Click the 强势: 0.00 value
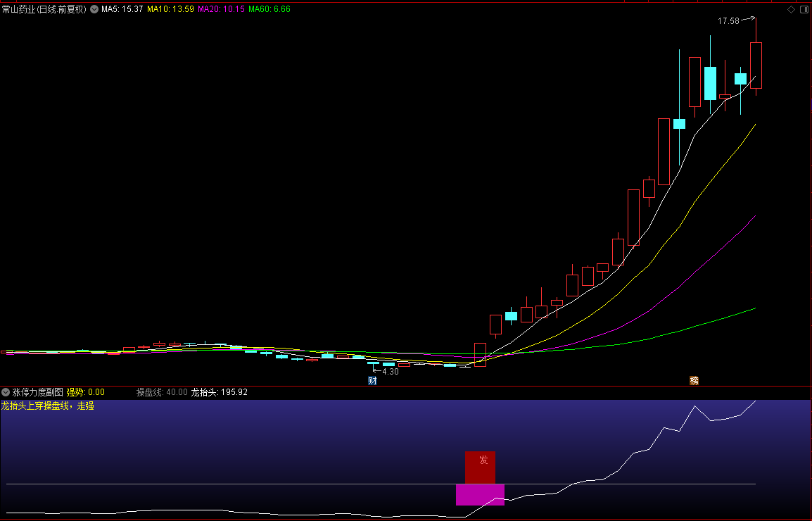 coord(85,392)
